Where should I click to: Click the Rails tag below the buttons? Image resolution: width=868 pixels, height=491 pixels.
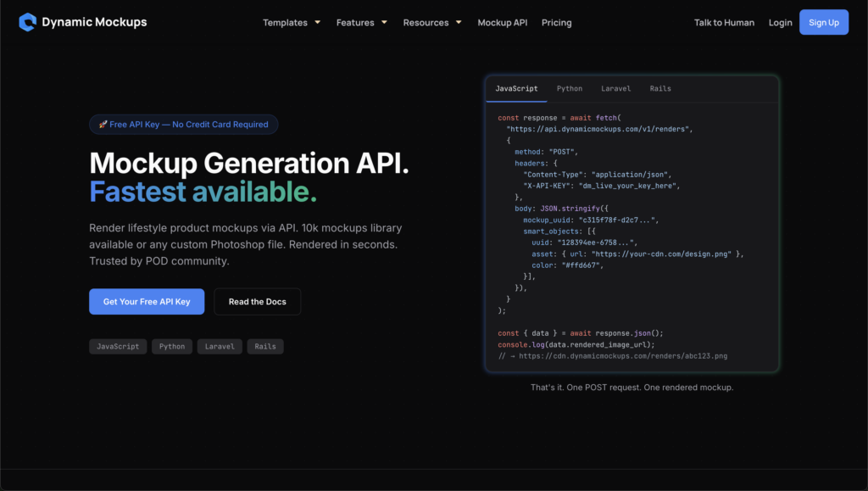click(x=265, y=347)
